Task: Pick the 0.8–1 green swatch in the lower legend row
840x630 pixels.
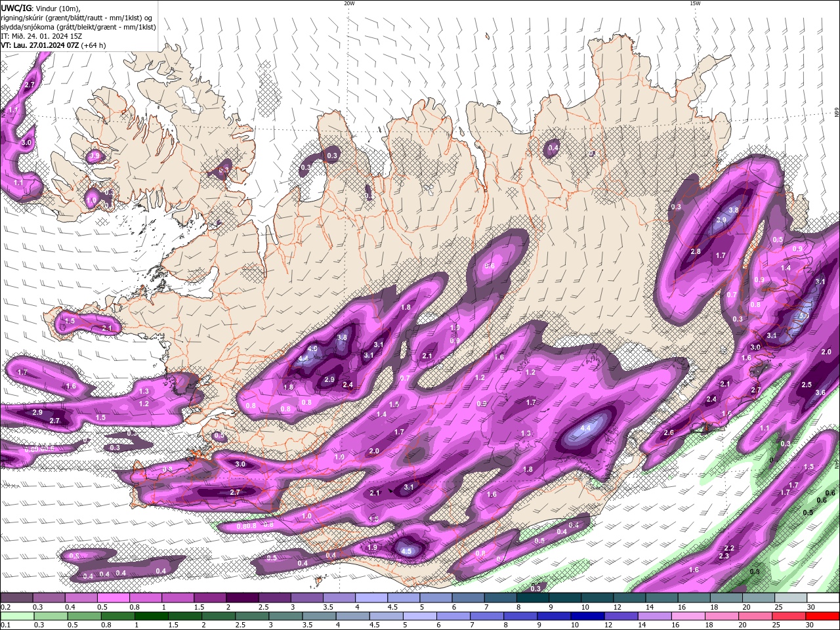Action: pyautogui.click(x=117, y=616)
